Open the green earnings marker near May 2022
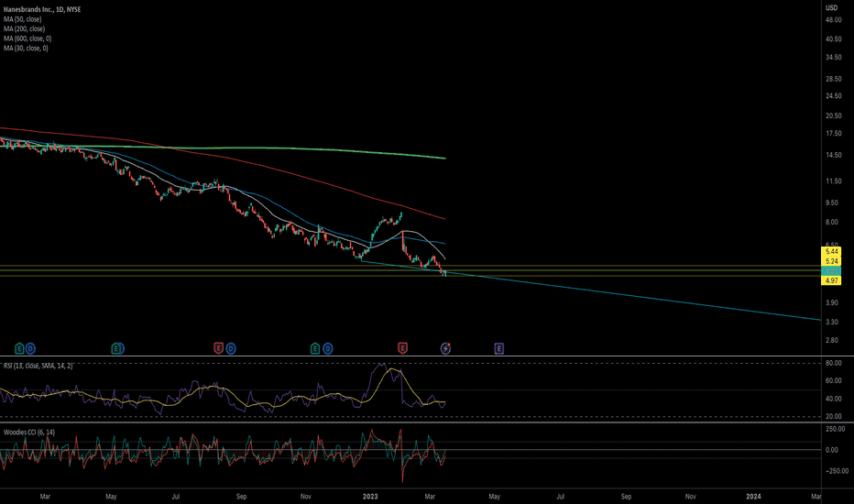854x504 pixels. [x=117, y=348]
